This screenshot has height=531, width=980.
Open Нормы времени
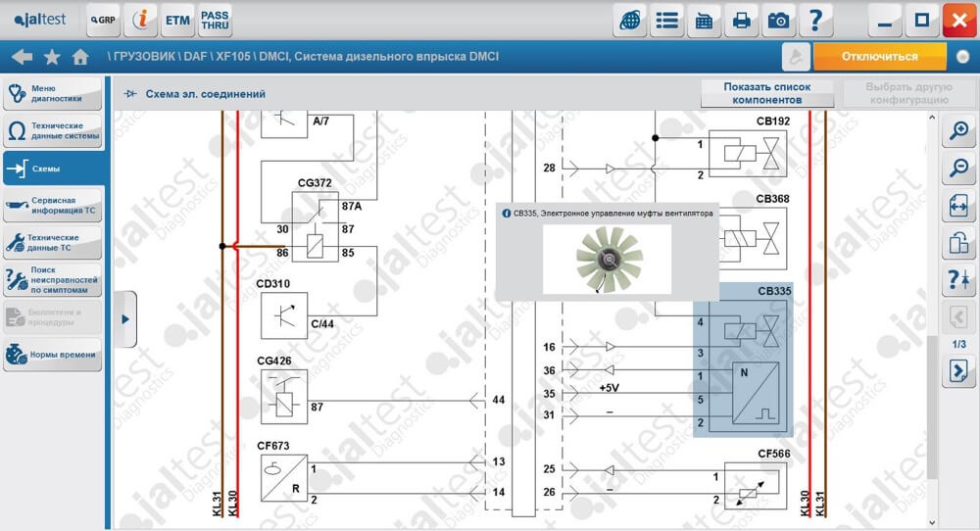pos(53,355)
